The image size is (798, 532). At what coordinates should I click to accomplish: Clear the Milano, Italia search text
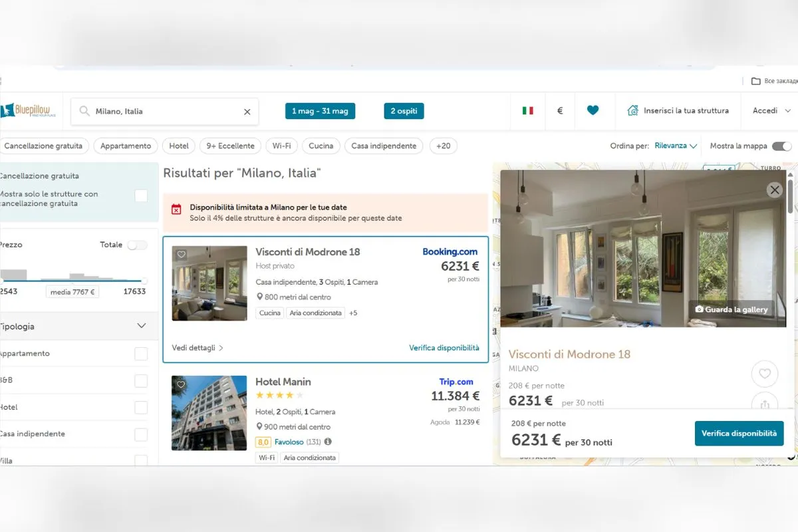click(247, 112)
